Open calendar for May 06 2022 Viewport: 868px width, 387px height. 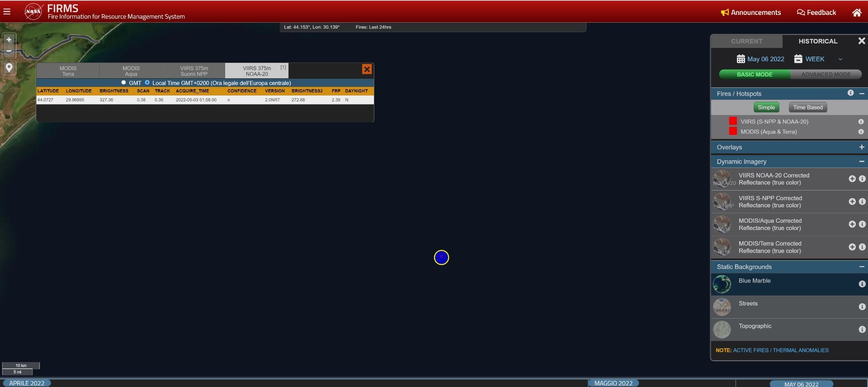760,59
